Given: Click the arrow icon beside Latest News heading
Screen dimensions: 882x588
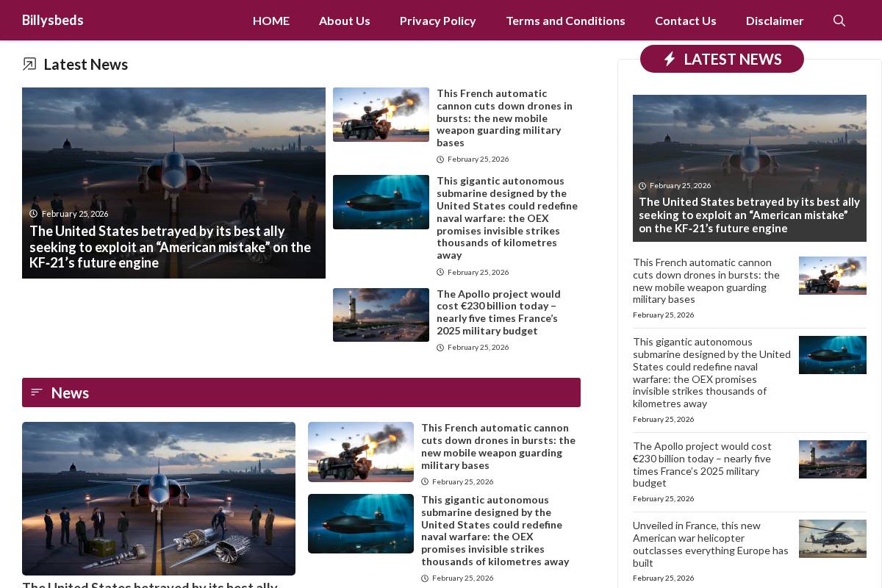Looking at the screenshot, I should (29, 64).
